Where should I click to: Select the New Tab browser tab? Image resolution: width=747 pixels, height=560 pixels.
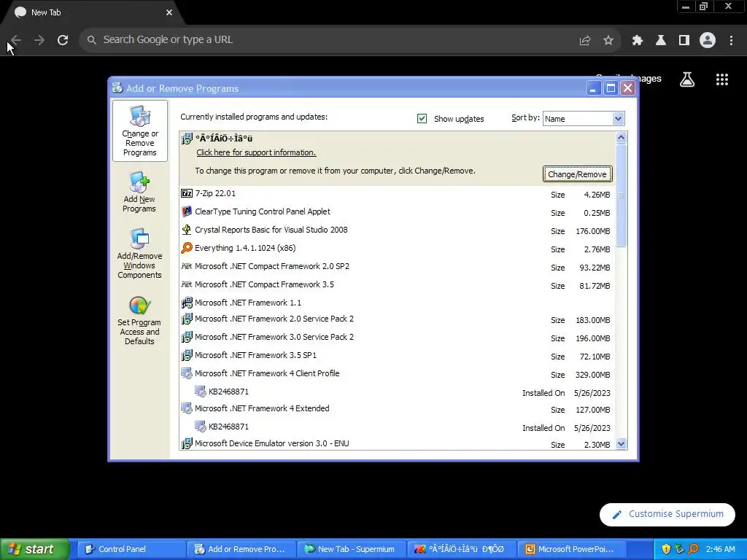pos(93,13)
